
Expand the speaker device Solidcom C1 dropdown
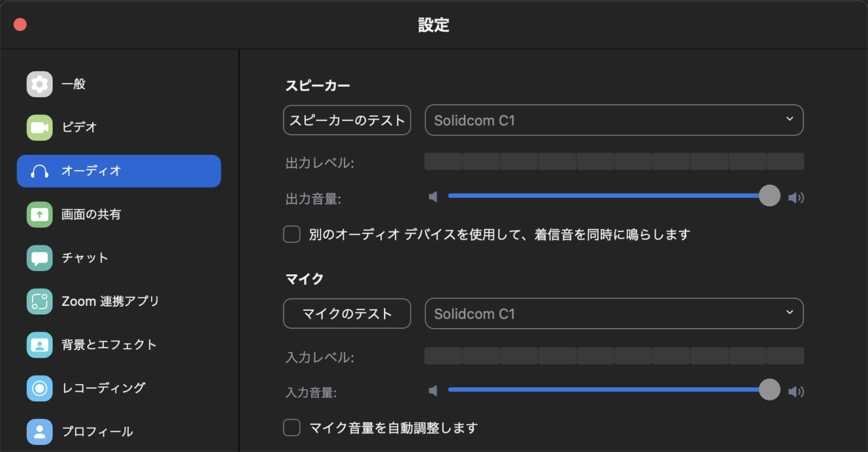pos(614,121)
